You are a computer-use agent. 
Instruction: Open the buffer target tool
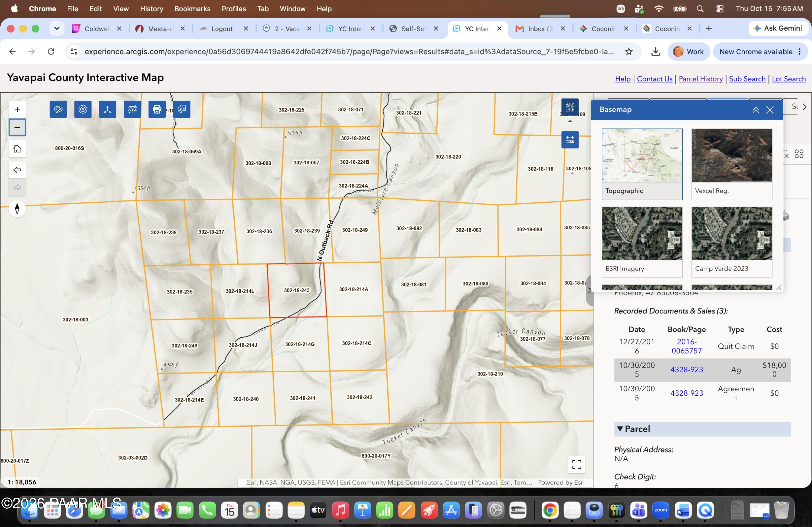click(x=83, y=109)
